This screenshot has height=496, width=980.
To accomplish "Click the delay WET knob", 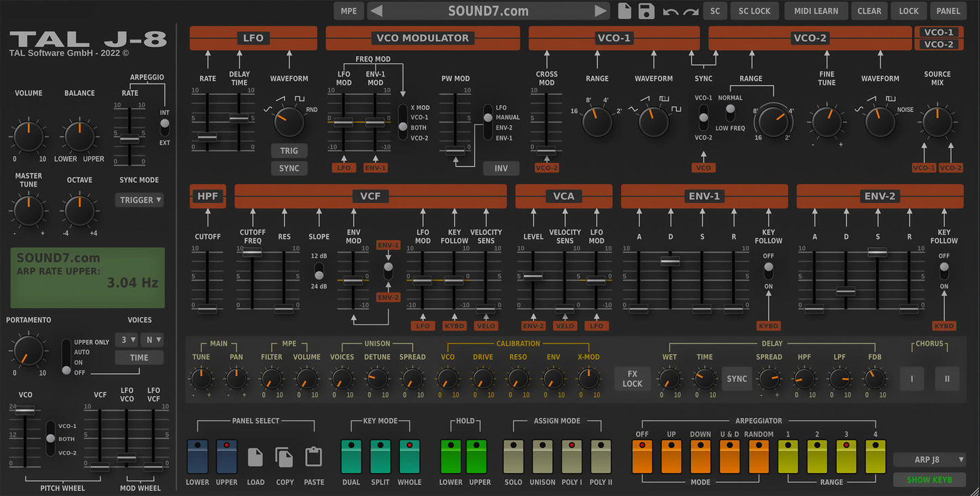I will pyautogui.click(x=669, y=379).
